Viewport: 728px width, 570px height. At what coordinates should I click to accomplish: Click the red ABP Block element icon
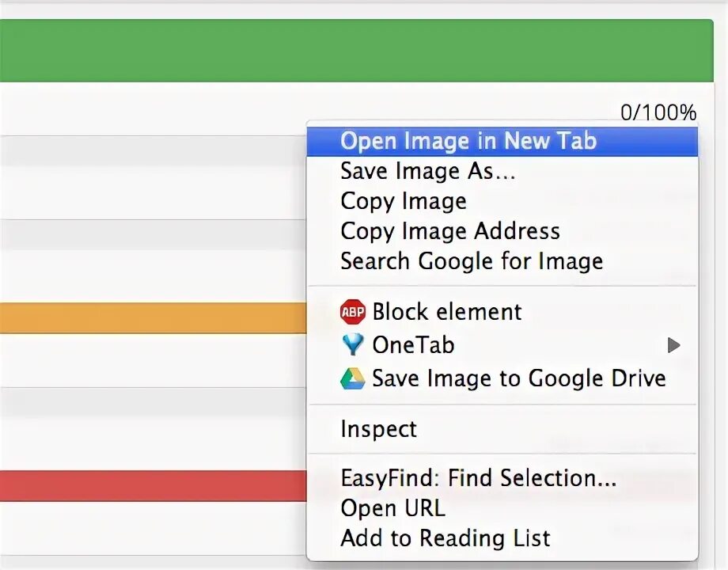pos(353,312)
